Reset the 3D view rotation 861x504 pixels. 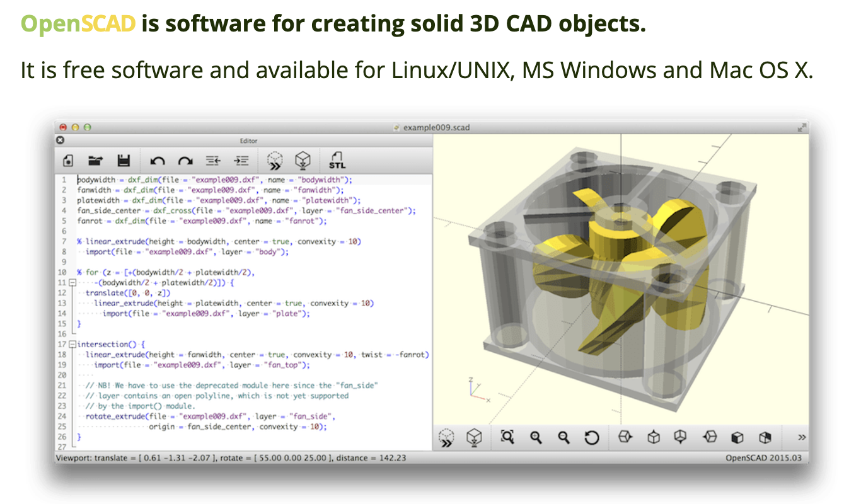591,437
